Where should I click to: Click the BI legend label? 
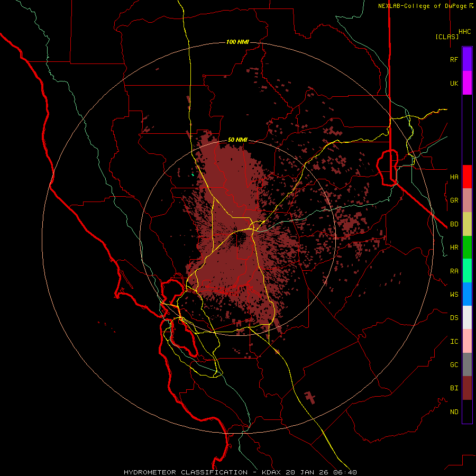coord(454,388)
